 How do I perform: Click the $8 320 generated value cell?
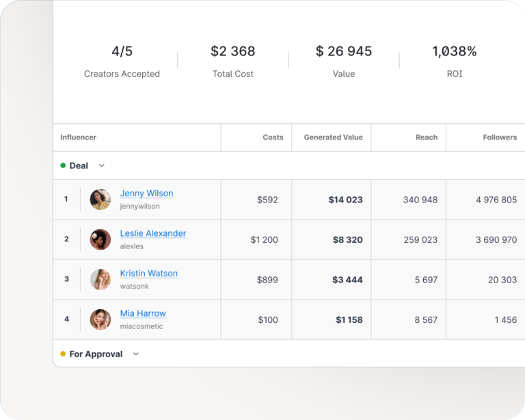pos(347,240)
